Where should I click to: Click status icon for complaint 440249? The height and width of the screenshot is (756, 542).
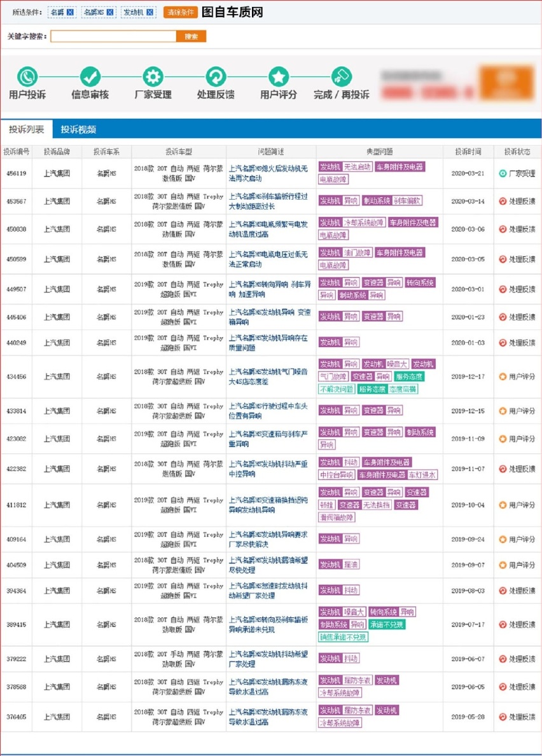click(x=503, y=342)
